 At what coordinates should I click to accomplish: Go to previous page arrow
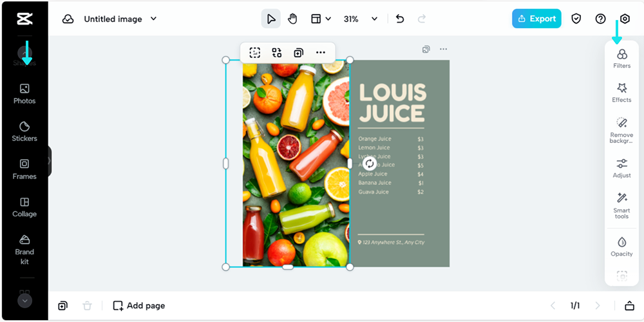pyautogui.click(x=553, y=305)
